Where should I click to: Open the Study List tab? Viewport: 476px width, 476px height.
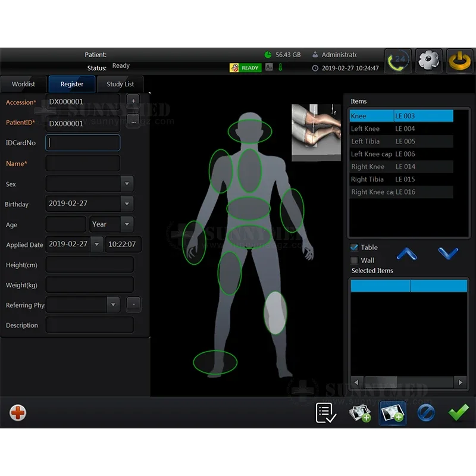tap(120, 84)
